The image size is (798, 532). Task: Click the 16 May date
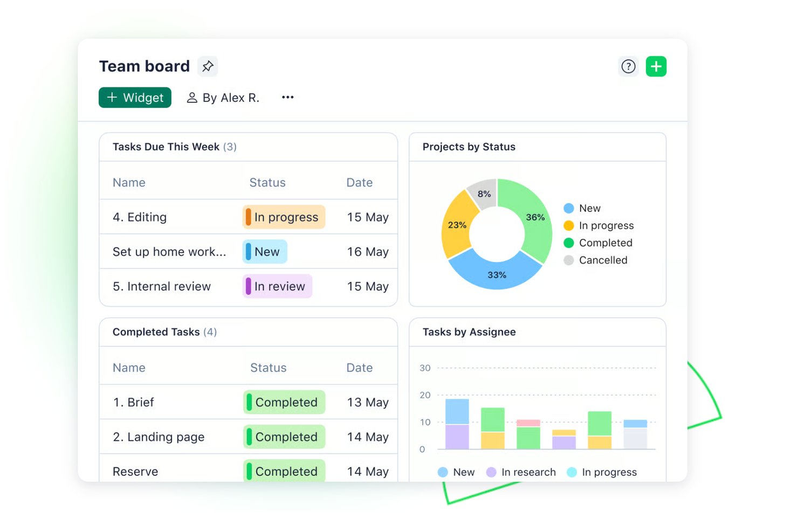coord(368,252)
